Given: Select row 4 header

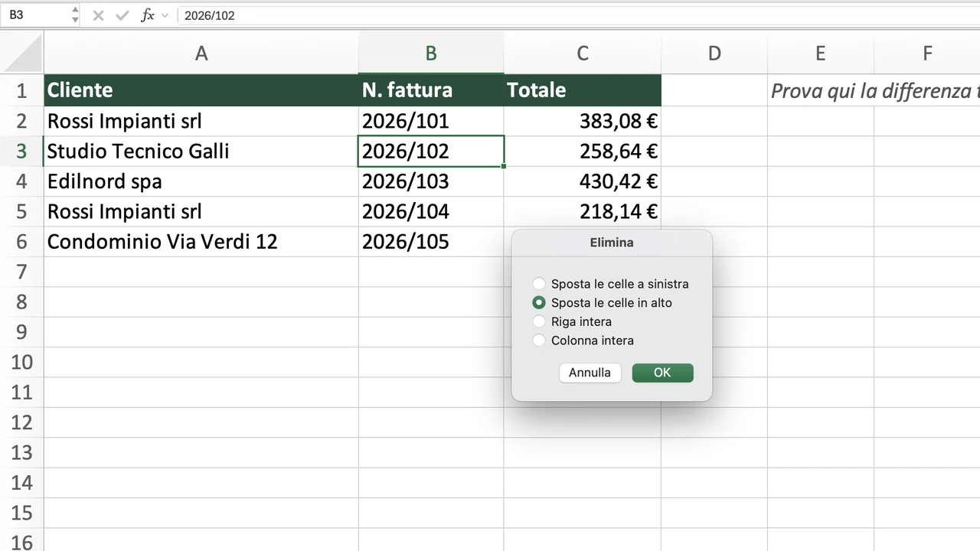Looking at the screenshot, I should (x=21, y=181).
